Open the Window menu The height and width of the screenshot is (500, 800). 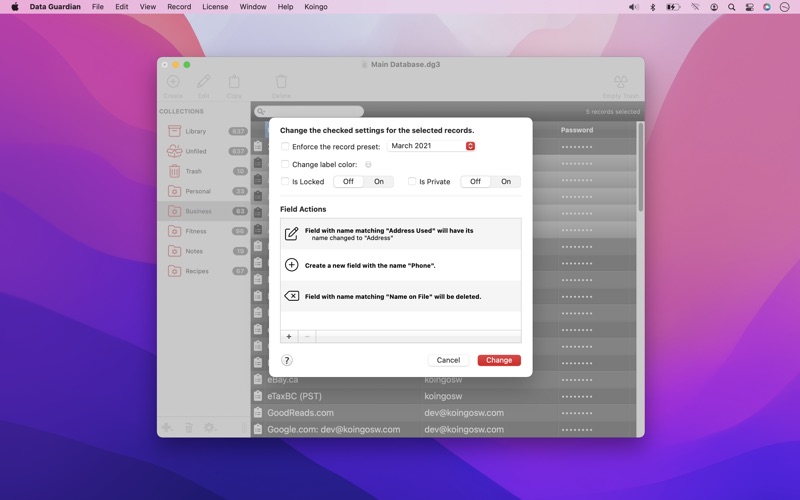pyautogui.click(x=253, y=7)
